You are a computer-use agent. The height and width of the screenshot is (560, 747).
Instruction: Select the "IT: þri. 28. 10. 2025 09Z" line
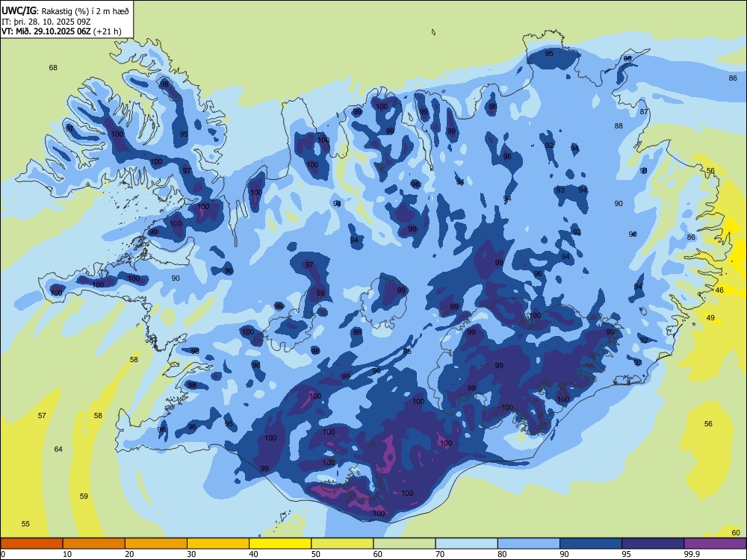(46, 22)
